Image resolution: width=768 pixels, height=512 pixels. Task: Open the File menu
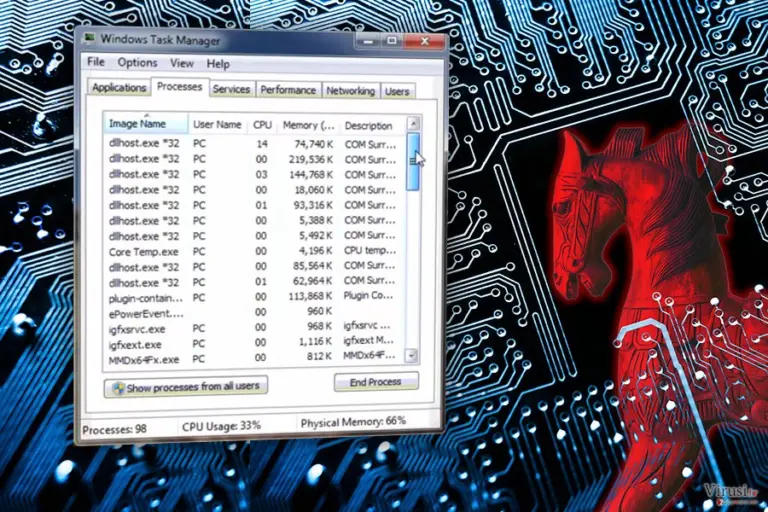[96, 62]
